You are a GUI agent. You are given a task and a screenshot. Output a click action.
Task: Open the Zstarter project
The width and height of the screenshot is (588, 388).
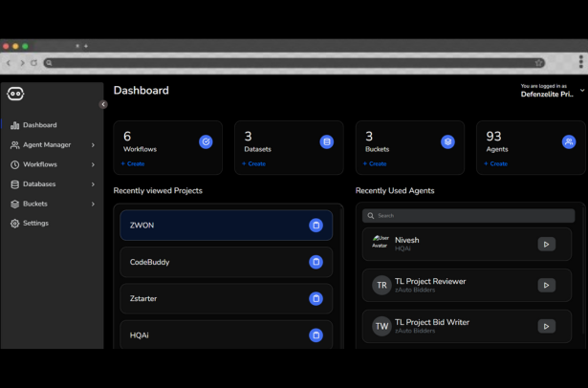227,298
